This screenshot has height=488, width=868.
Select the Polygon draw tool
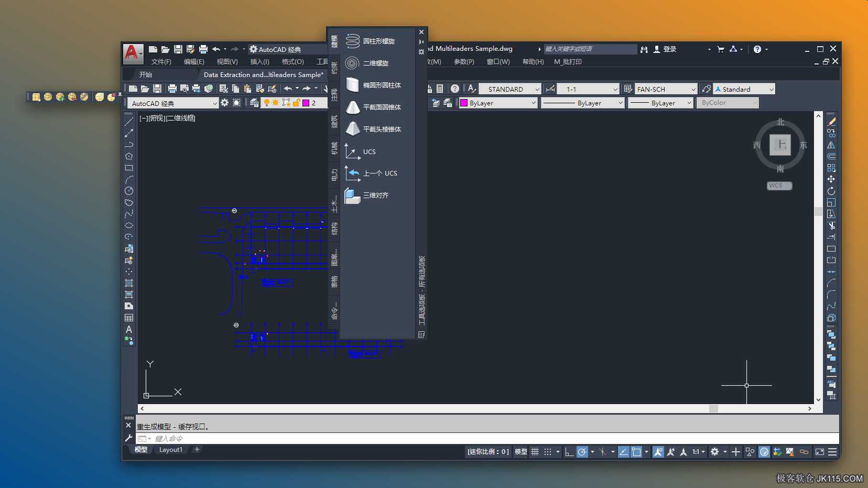[129, 156]
